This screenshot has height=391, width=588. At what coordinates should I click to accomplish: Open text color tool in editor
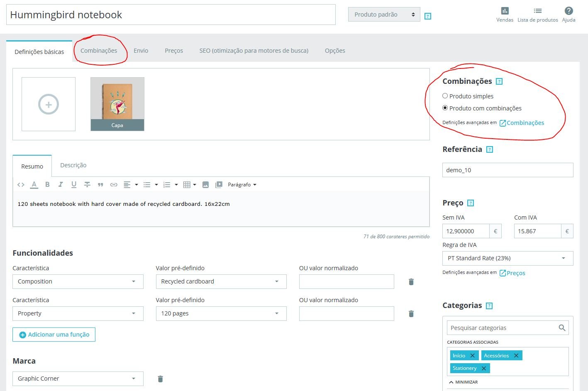pyautogui.click(x=34, y=185)
